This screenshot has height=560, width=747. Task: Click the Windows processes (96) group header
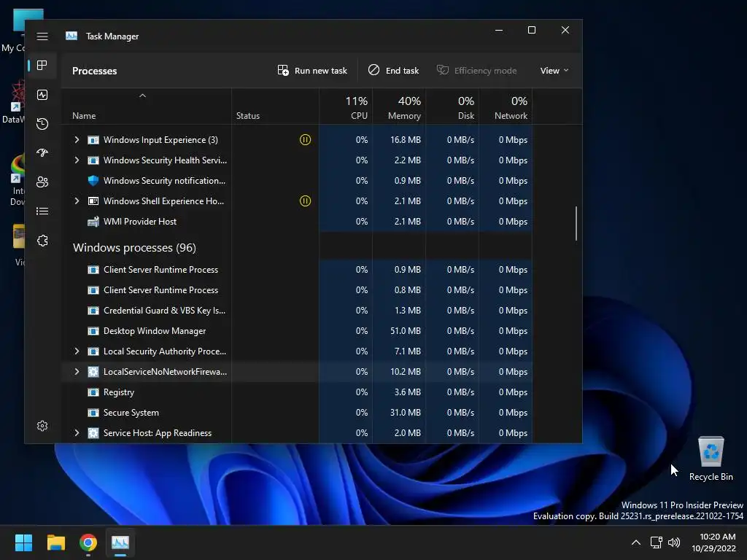point(134,248)
